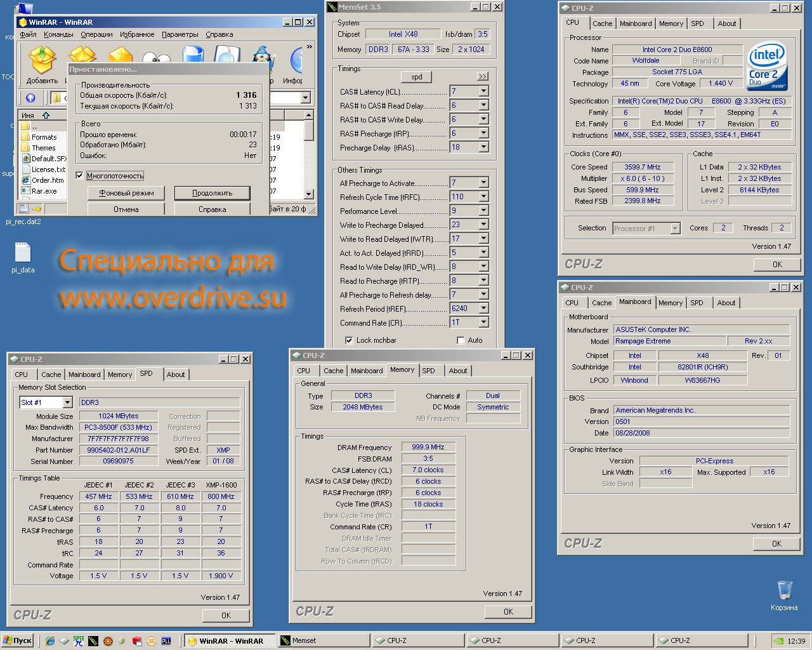Open the Slot #1 dropdown in CPU-Z SPD
The height and width of the screenshot is (650, 812).
pos(67,402)
